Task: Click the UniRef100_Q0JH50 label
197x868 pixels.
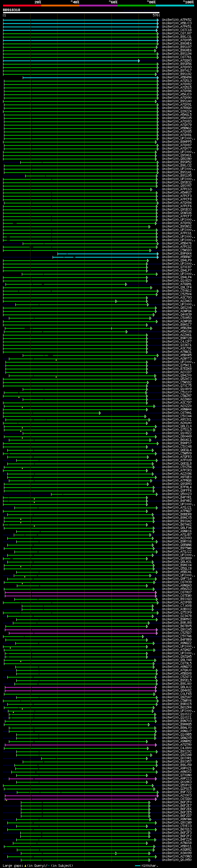Action: point(176,860)
